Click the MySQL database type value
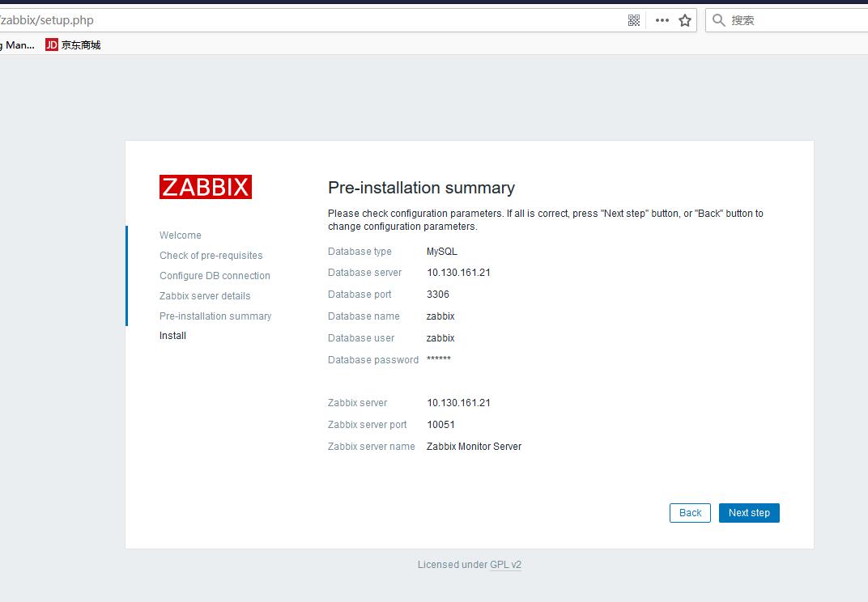Screen dimensions: 868x602 tap(442, 251)
